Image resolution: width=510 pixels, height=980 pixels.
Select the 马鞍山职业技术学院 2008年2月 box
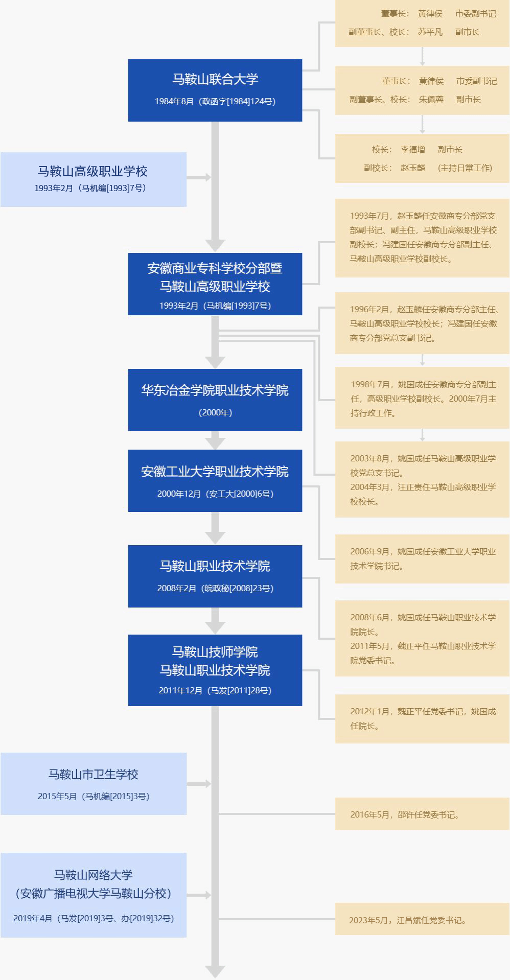point(215,576)
